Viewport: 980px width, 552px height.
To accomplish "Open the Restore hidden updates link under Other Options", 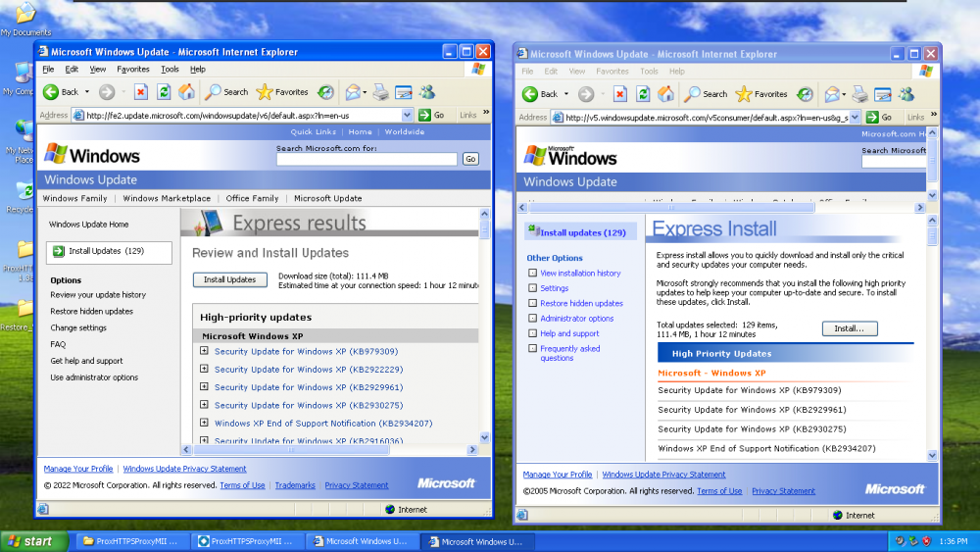I will coord(581,303).
